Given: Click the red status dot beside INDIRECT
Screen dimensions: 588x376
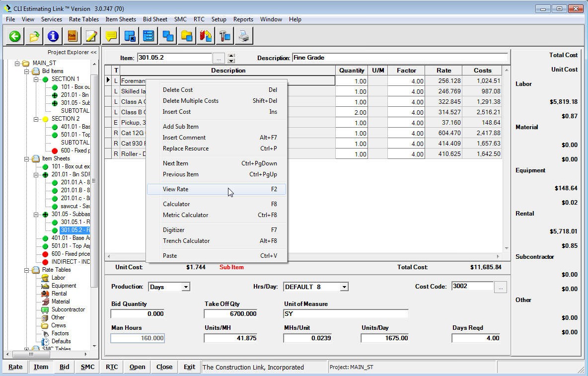Looking at the screenshot, I should coord(45,262).
